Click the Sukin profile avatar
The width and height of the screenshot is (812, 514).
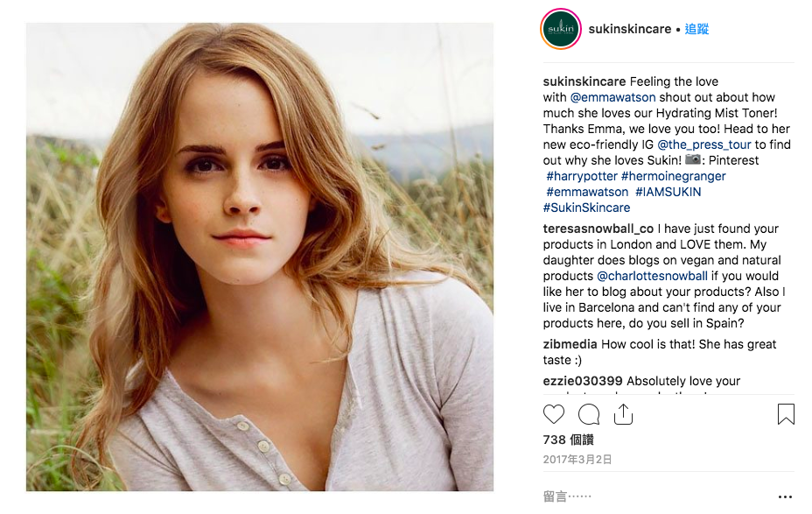pos(560,29)
